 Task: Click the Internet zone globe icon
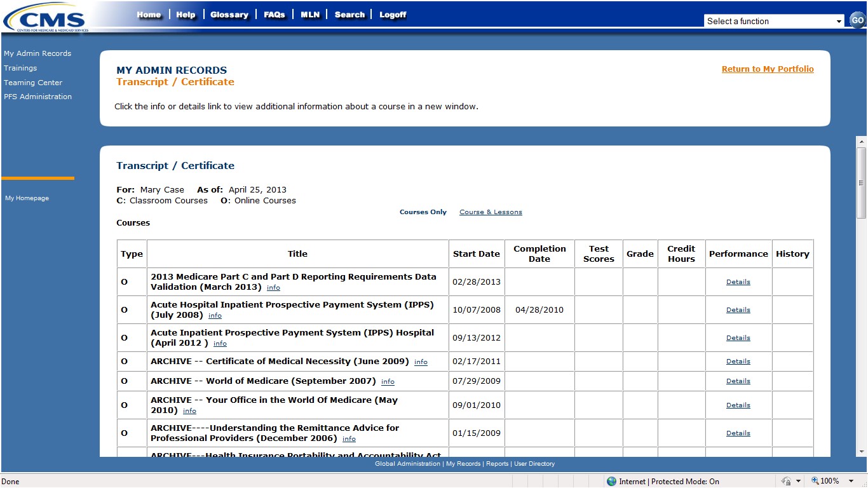click(611, 482)
